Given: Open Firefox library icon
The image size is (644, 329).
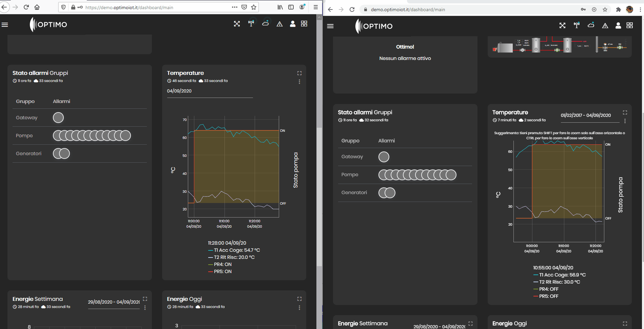Looking at the screenshot, I should (280, 7).
